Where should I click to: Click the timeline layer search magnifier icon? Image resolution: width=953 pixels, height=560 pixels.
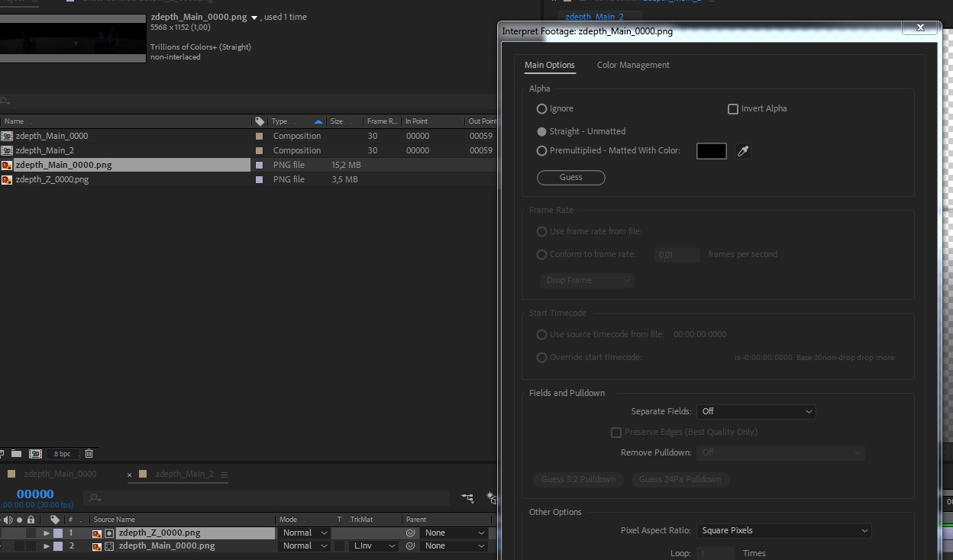(x=94, y=498)
